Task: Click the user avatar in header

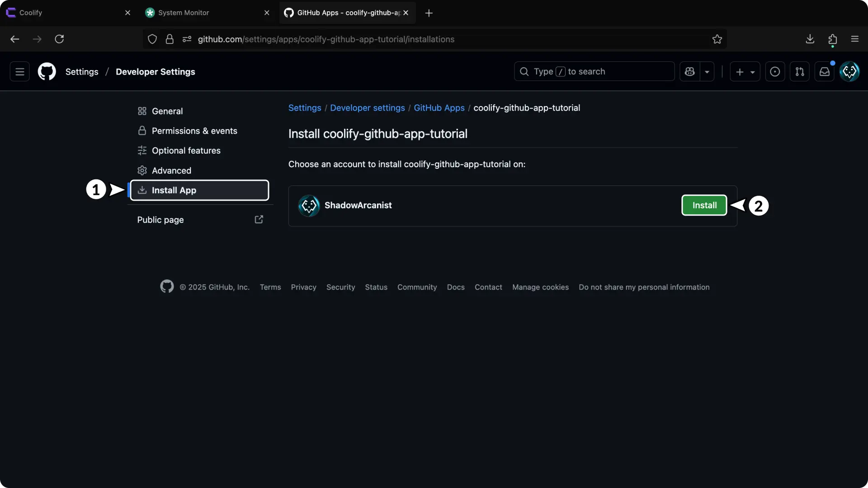Action: [849, 71]
